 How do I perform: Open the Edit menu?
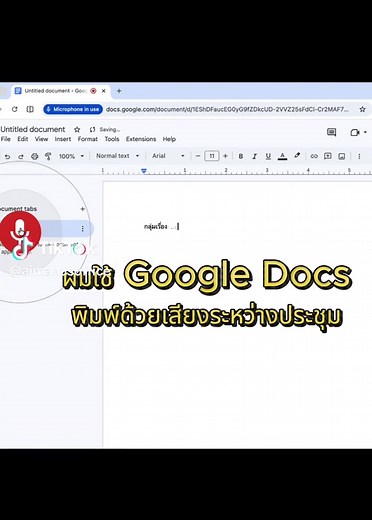tap(23, 139)
